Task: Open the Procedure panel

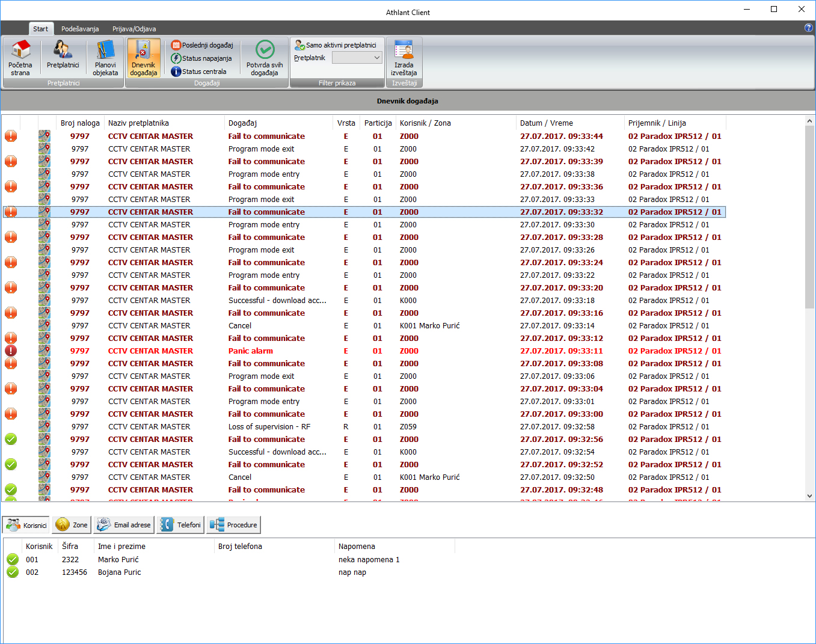Action: pos(233,525)
